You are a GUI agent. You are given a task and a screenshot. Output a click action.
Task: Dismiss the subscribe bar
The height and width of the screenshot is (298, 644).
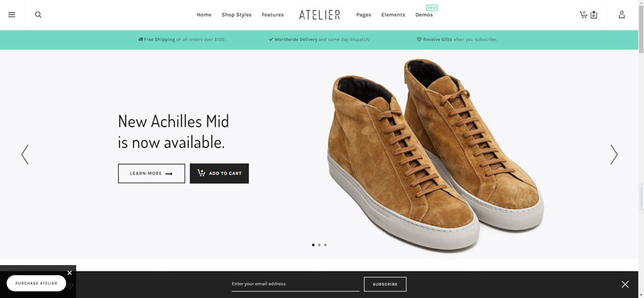point(625,284)
